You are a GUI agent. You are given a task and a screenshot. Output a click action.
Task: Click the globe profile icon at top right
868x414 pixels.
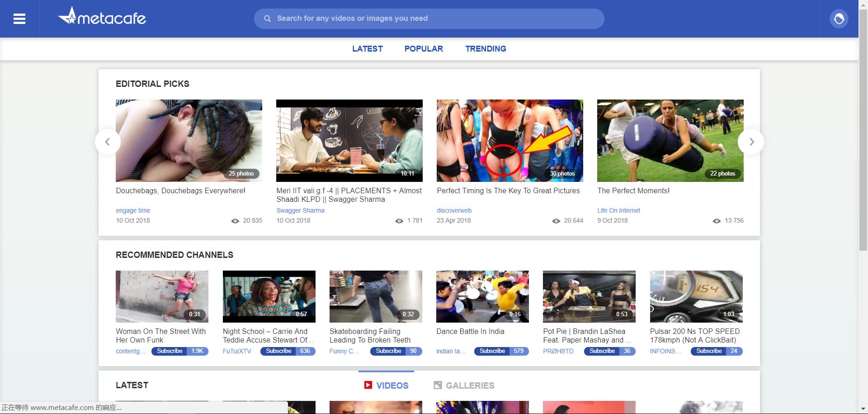click(839, 19)
